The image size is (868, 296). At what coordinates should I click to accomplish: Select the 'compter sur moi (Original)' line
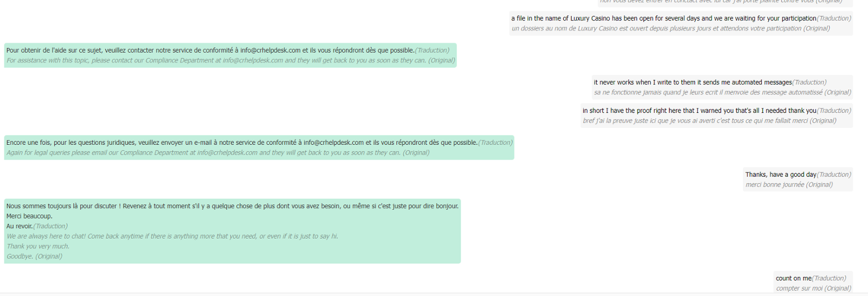814,288
